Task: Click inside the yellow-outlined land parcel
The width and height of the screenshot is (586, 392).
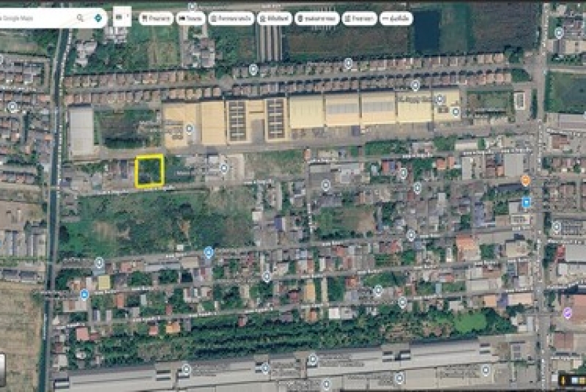Action: point(149,171)
